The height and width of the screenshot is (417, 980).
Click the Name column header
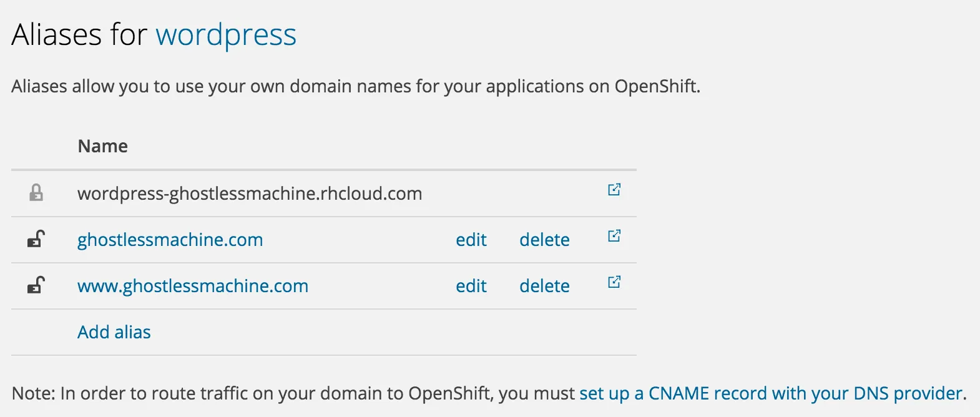(103, 146)
